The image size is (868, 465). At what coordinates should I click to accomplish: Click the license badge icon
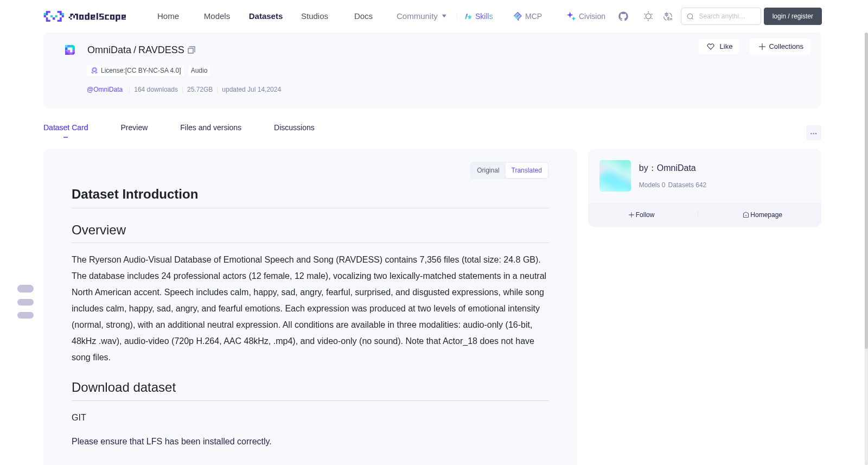coord(94,71)
